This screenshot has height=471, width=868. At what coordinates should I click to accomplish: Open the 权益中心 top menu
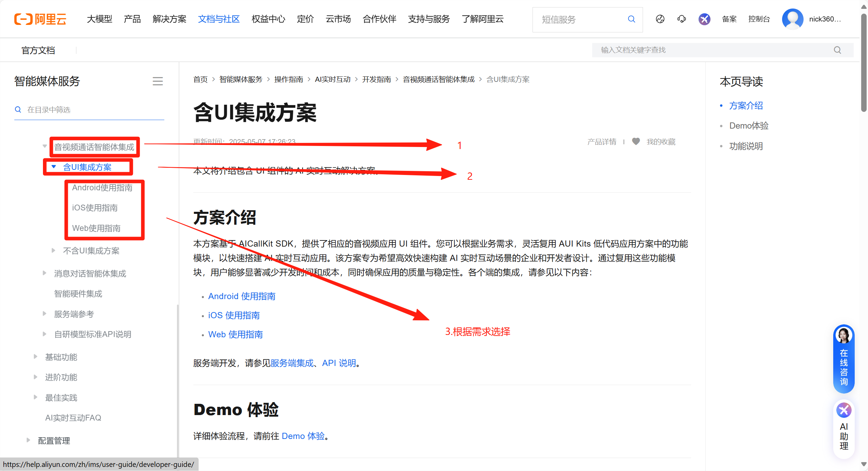click(268, 19)
